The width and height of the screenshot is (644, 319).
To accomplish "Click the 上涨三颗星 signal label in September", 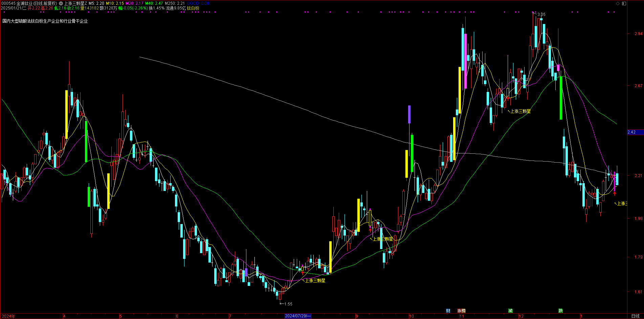I will coord(383,239).
